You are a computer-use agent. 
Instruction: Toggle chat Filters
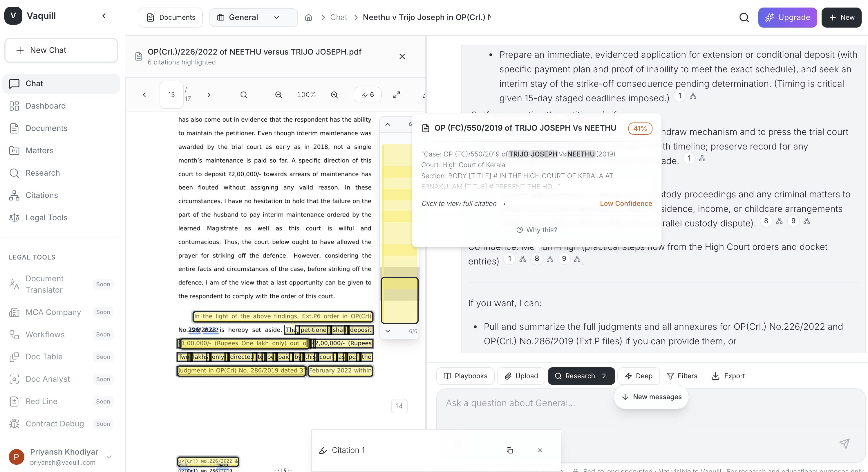tap(682, 376)
